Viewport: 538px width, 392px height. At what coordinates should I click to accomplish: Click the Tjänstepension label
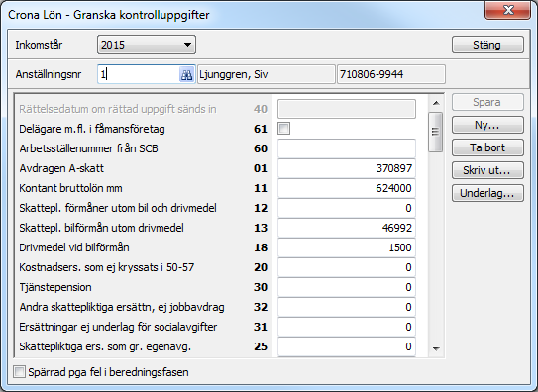(55, 287)
